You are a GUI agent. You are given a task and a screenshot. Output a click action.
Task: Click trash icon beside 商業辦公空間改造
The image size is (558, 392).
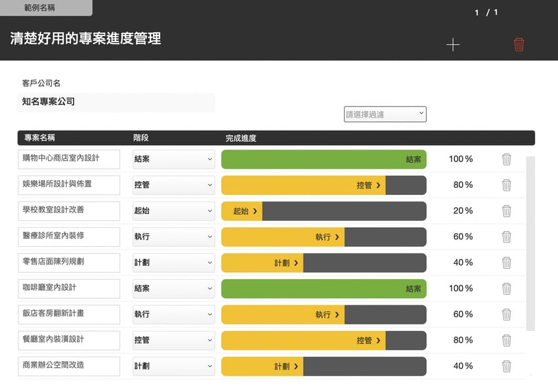[x=506, y=366]
